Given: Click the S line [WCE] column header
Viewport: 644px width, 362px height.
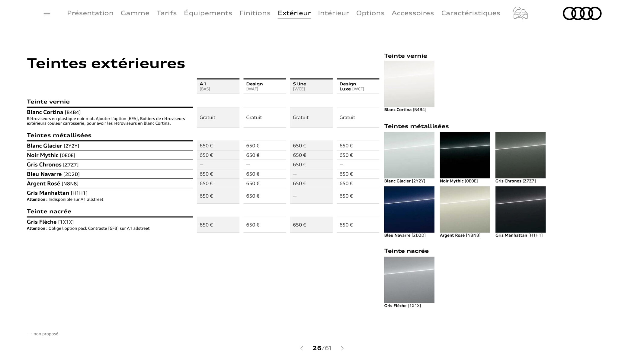Looking at the screenshot, I should pos(311,86).
